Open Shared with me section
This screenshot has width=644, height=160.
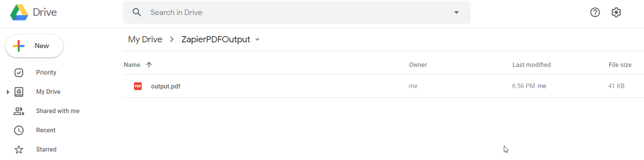(58, 111)
